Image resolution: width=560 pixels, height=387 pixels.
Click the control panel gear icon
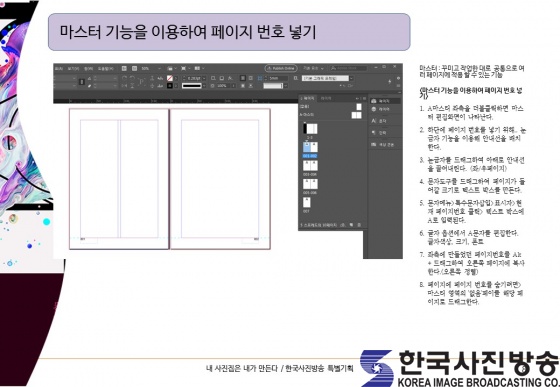[x=398, y=78]
